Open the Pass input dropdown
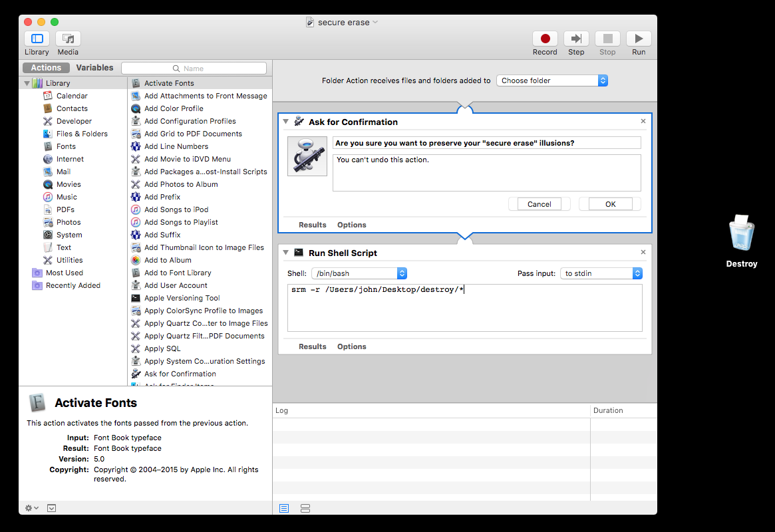This screenshot has width=775, height=532. pos(601,273)
